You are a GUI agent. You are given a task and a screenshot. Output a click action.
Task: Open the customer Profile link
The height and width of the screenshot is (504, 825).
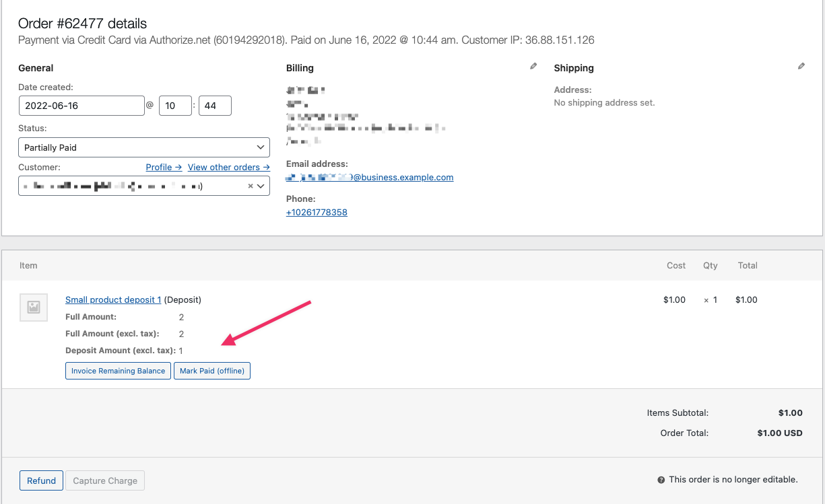(164, 167)
